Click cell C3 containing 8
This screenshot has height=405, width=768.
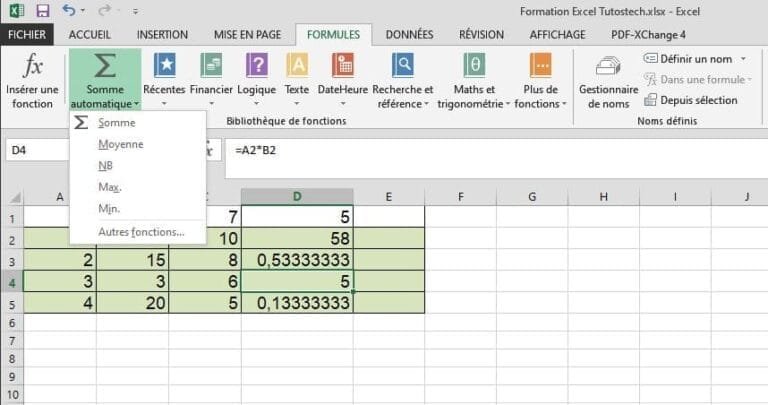pos(205,260)
